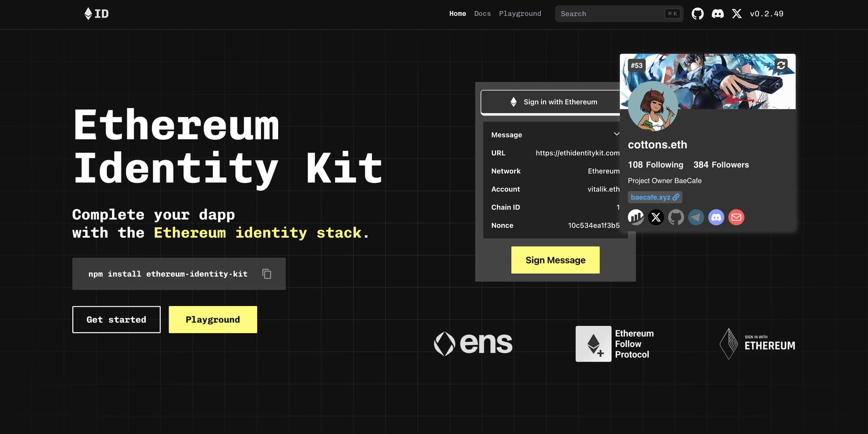Click the ENS logo

(473, 343)
